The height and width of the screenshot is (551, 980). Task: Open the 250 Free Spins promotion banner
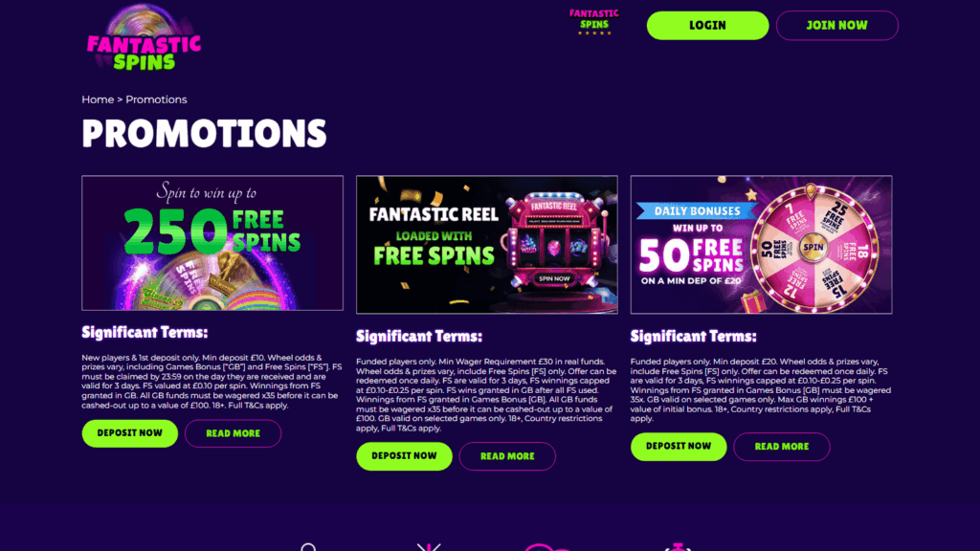(212, 243)
